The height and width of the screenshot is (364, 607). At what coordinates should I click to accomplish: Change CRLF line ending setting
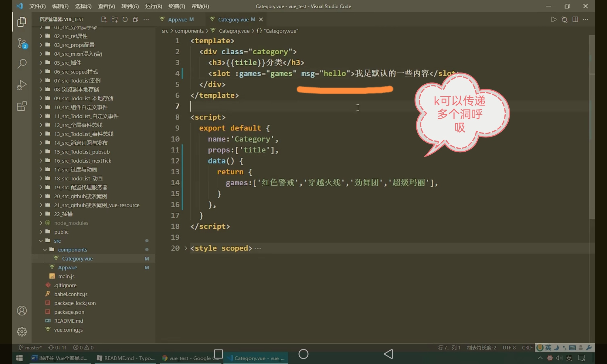[x=527, y=348]
